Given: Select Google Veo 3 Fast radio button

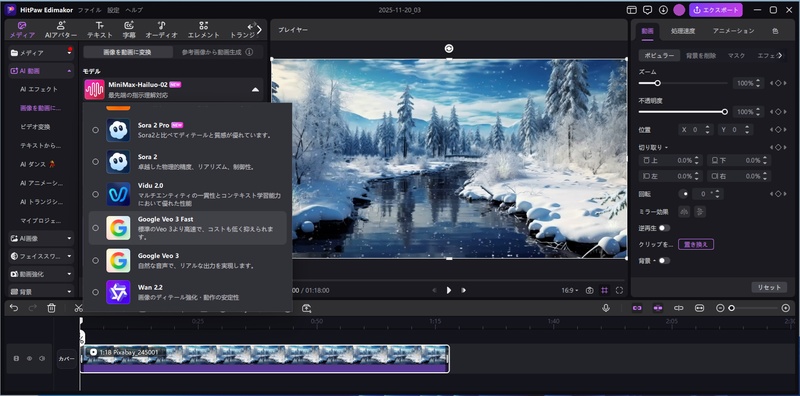Looking at the screenshot, I should pos(95,228).
